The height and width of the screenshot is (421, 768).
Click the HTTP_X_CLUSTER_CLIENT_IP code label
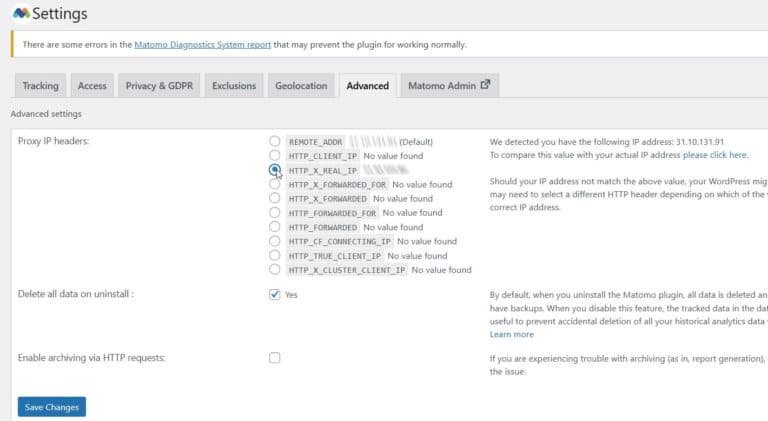(347, 270)
